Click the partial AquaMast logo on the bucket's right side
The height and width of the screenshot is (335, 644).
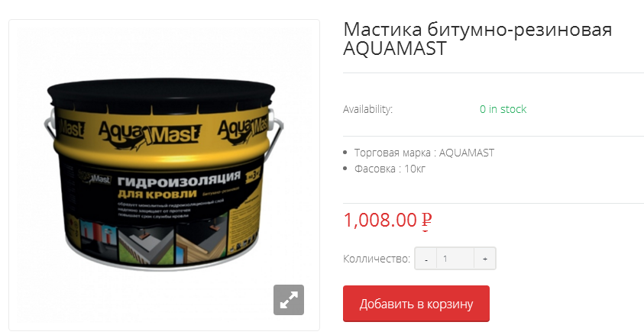click(x=243, y=128)
